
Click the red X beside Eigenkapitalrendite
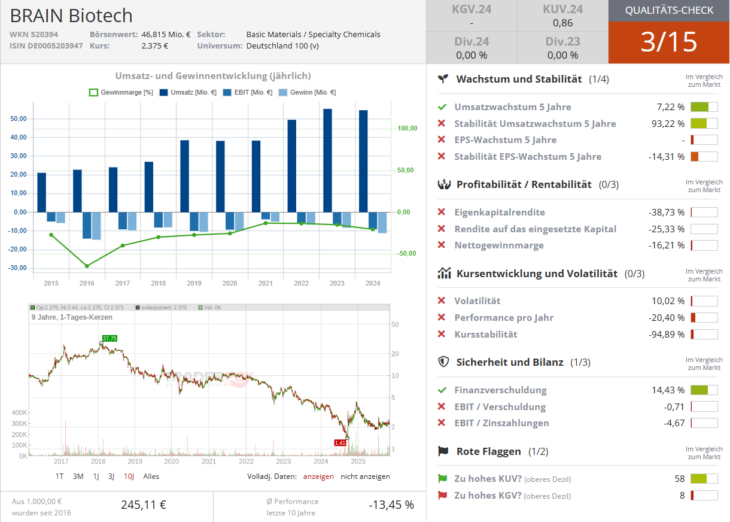442,212
